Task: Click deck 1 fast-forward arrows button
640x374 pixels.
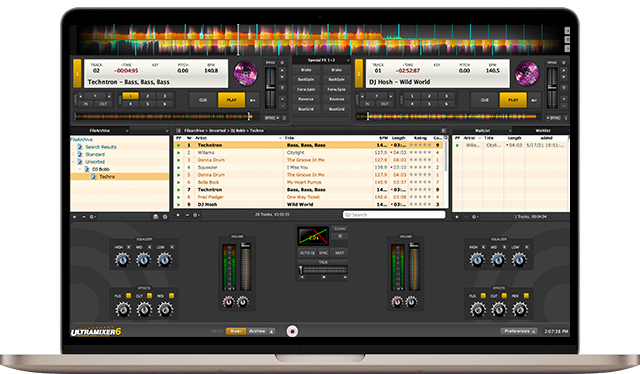Action: point(253,100)
